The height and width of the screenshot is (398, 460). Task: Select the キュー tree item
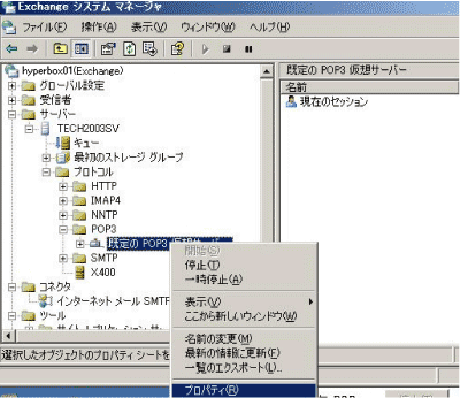point(86,143)
